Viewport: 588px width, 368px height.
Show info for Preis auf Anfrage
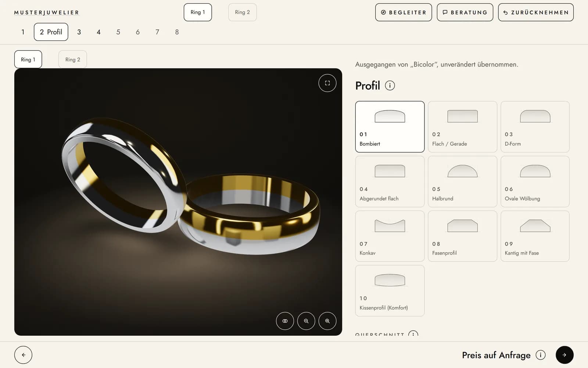coord(541,355)
